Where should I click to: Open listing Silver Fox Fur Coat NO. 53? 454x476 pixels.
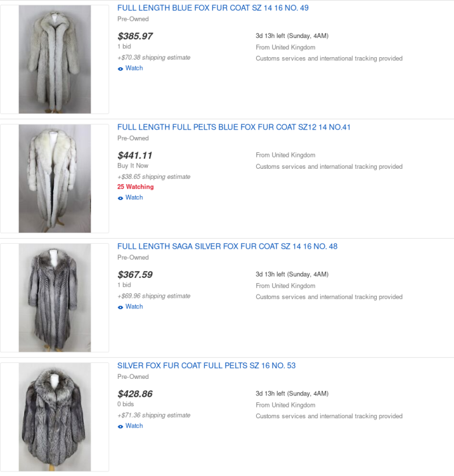pos(206,366)
